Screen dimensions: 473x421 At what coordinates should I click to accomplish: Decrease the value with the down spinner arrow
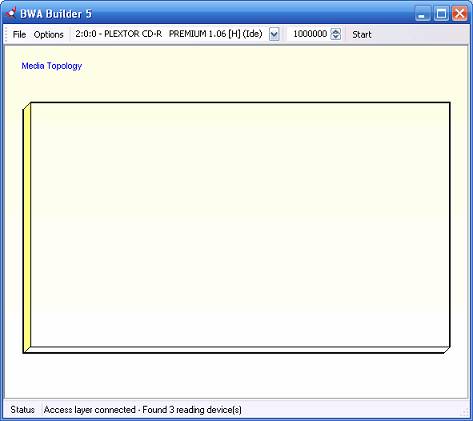point(336,37)
